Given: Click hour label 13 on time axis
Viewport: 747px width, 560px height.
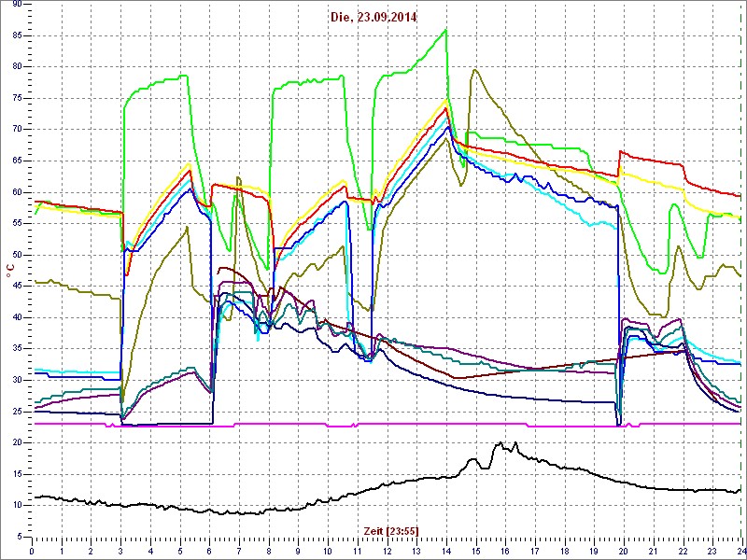Looking at the screenshot, I should [416, 552].
